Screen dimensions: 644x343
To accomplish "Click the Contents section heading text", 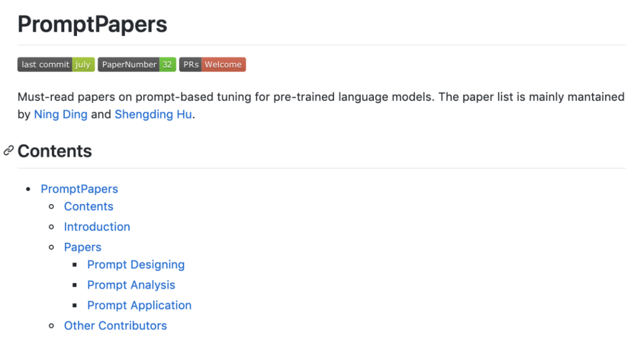I will point(55,151).
